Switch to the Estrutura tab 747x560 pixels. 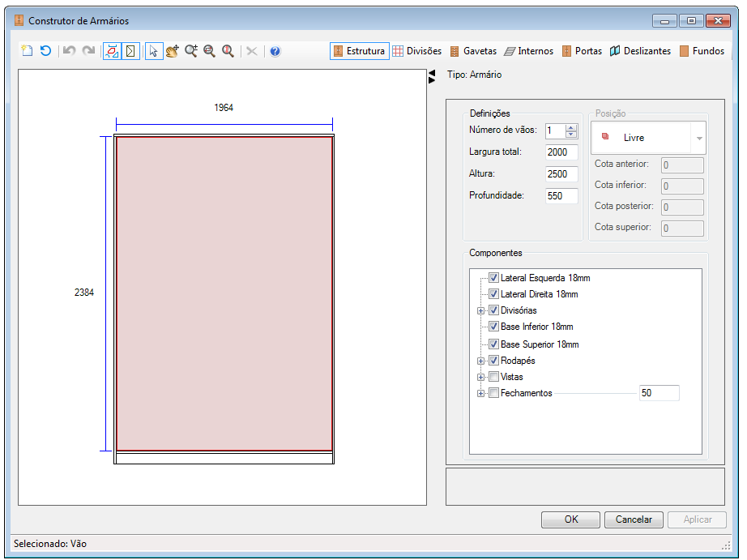(360, 51)
